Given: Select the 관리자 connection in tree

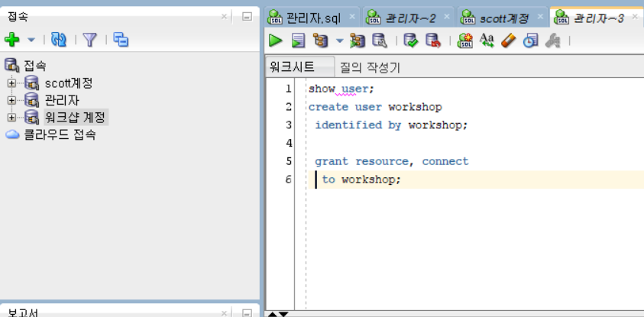Looking at the screenshot, I should 62,100.
